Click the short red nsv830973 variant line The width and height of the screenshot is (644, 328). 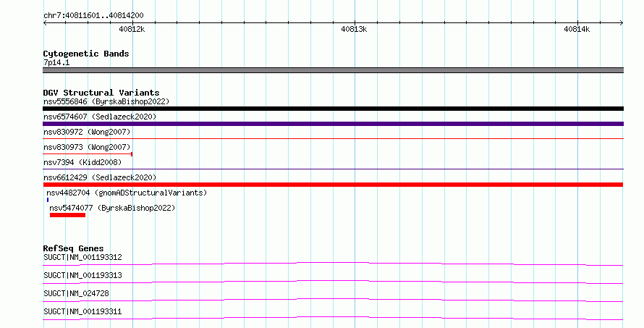(88, 154)
